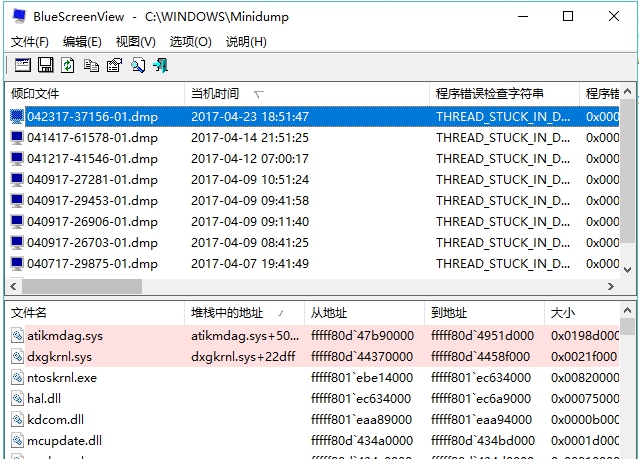Click the file icon of dxgkrnl.sys
The width and height of the screenshot is (640, 459).
(17, 357)
